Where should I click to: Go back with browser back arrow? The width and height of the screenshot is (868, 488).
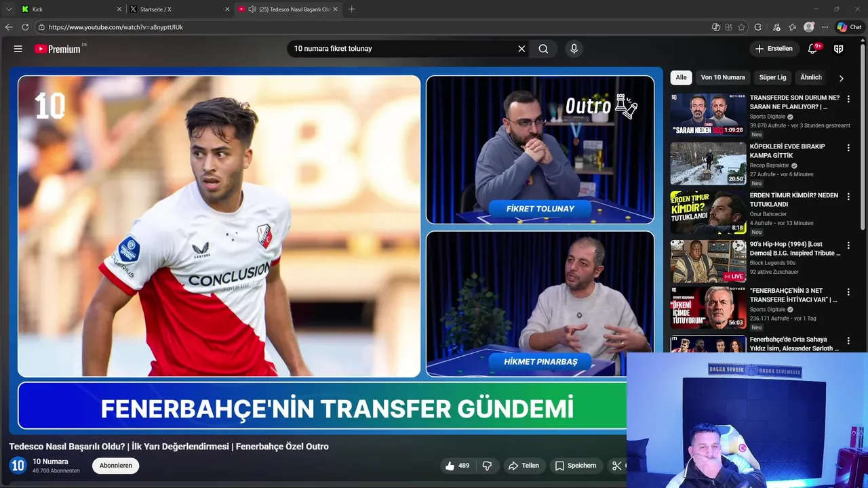pyautogui.click(x=9, y=27)
